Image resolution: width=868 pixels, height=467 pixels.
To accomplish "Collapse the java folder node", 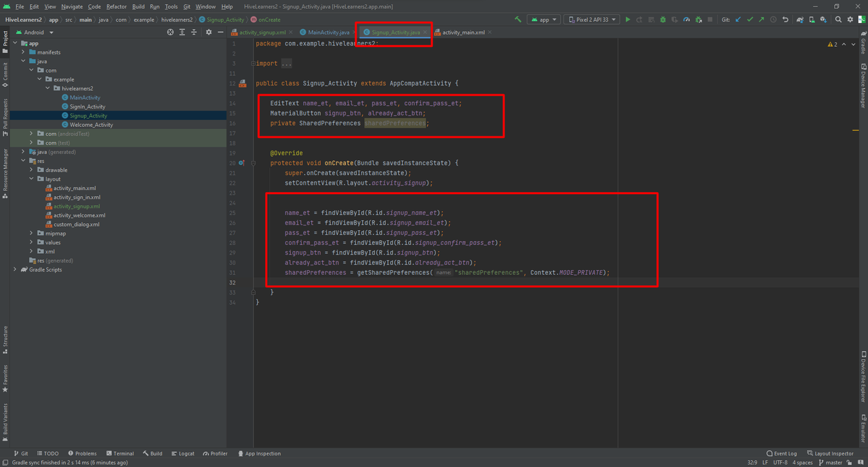I will tap(23, 61).
